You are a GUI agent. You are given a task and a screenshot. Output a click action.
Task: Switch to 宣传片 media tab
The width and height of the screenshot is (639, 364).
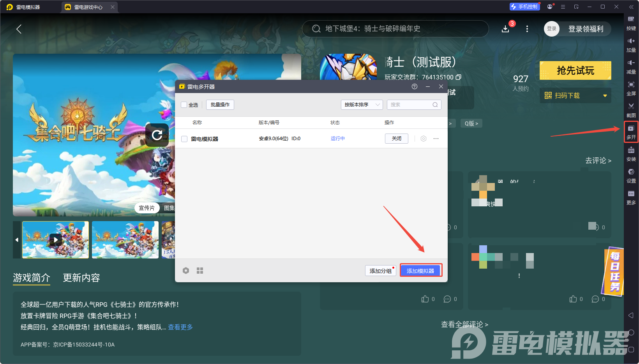pos(147,208)
